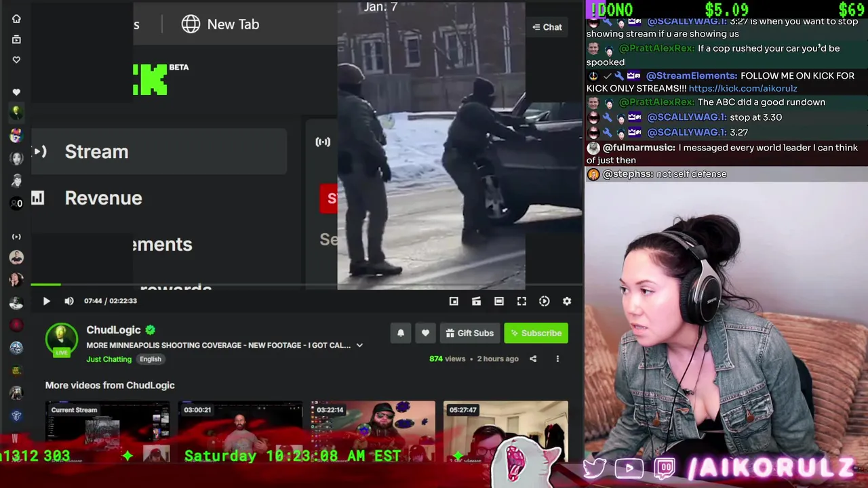Open the three-dot more options menu
This screenshot has height=488, width=868.
point(557,359)
